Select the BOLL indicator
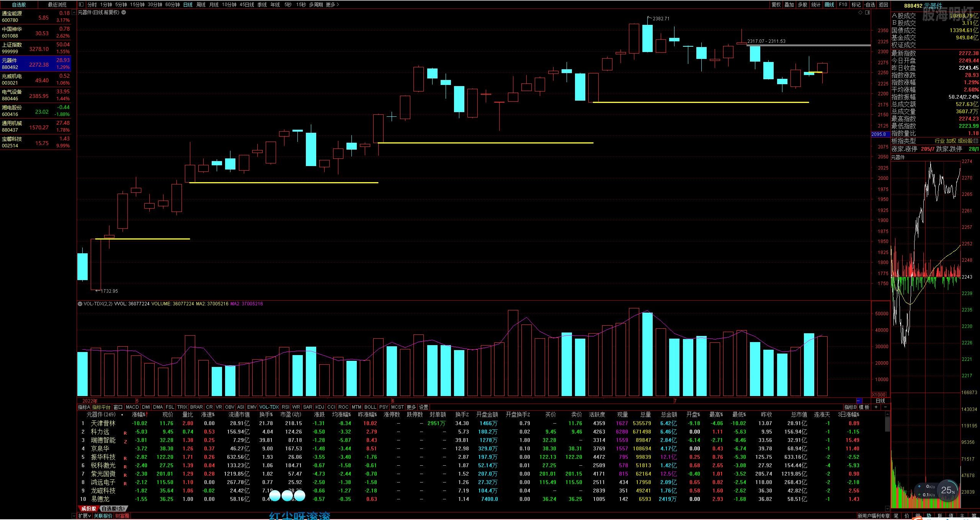This screenshot has height=520, width=980. (370, 407)
